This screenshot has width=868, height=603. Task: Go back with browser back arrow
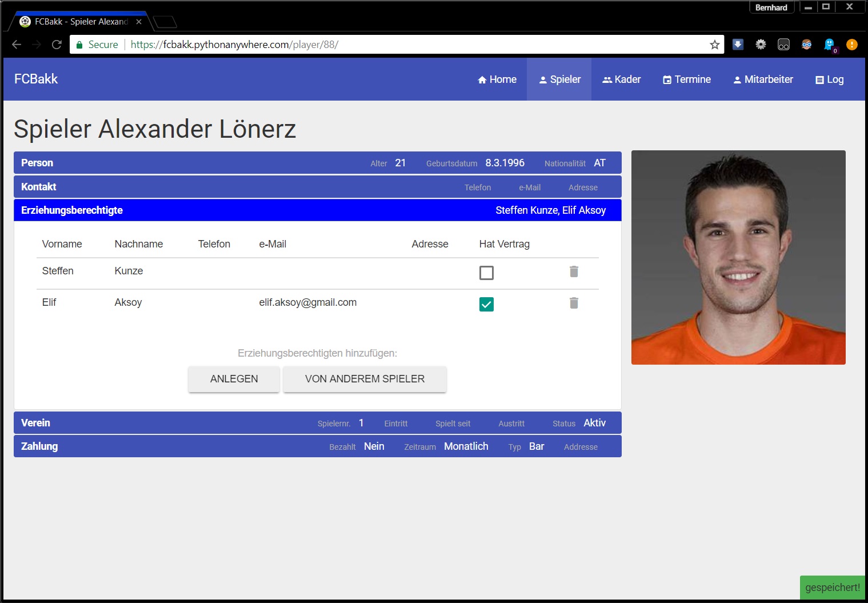17,45
